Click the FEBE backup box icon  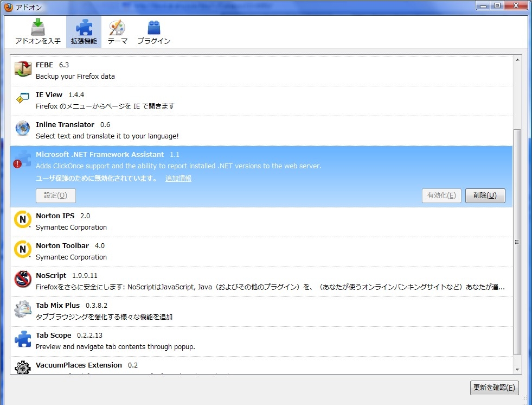click(x=23, y=69)
